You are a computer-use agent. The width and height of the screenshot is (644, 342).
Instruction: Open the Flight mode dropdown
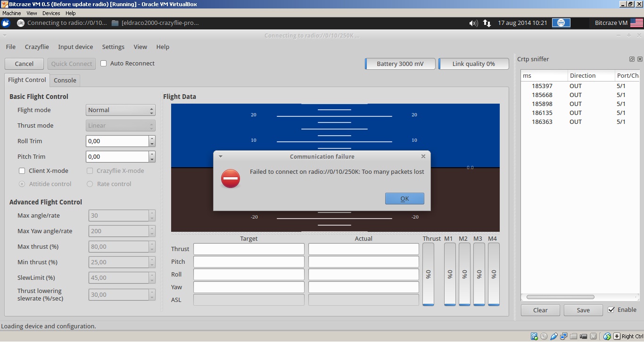pyautogui.click(x=121, y=110)
